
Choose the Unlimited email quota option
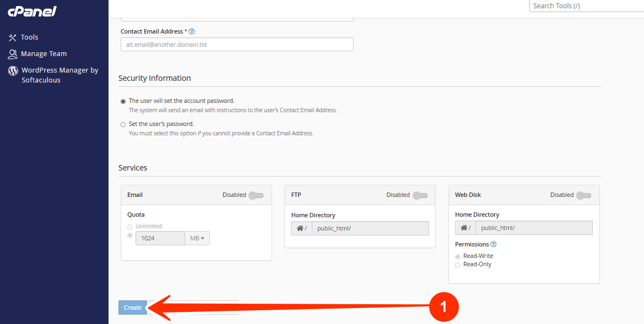point(130,227)
